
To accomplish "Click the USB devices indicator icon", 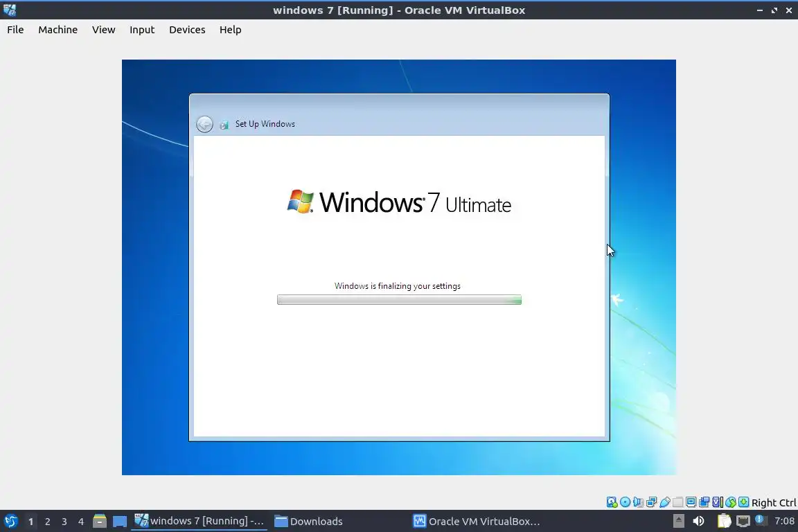I will [x=665, y=502].
